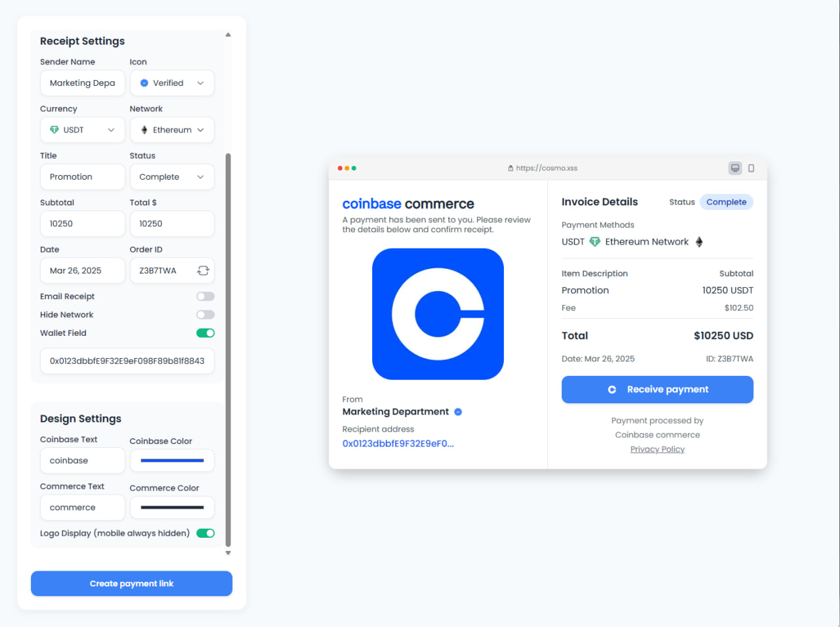Screen dimensions: 840x627
Task: Turn on the Hide Network switch
Action: coord(205,315)
